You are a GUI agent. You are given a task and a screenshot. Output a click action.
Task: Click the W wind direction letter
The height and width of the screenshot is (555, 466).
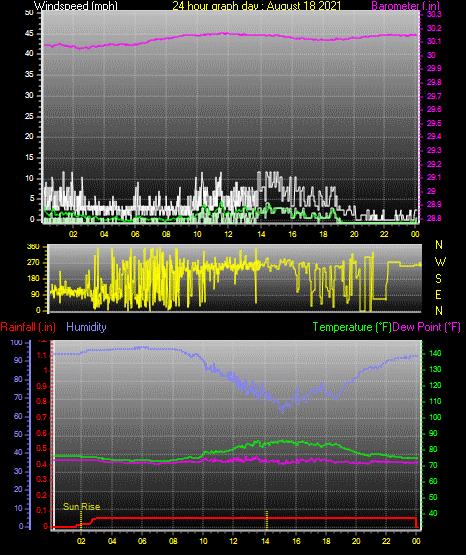click(440, 262)
